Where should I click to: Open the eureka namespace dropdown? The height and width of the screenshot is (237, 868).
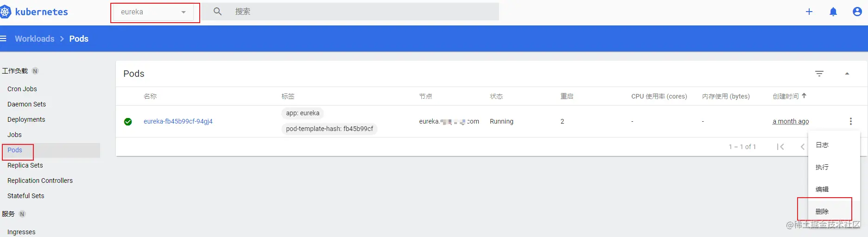153,12
